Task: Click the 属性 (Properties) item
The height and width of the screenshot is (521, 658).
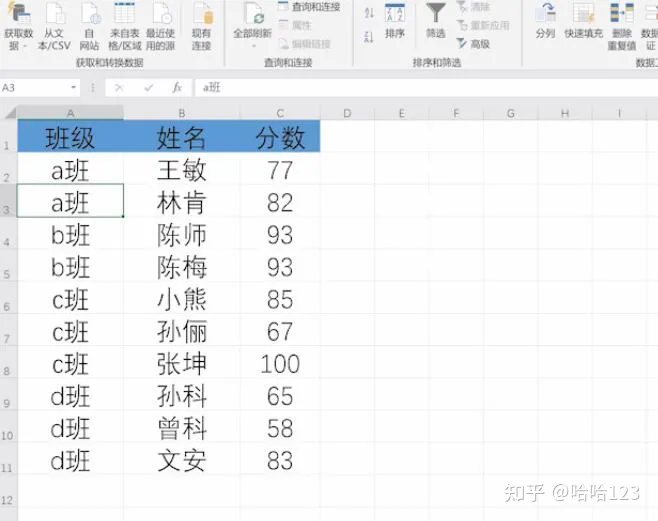Action: [x=295, y=26]
